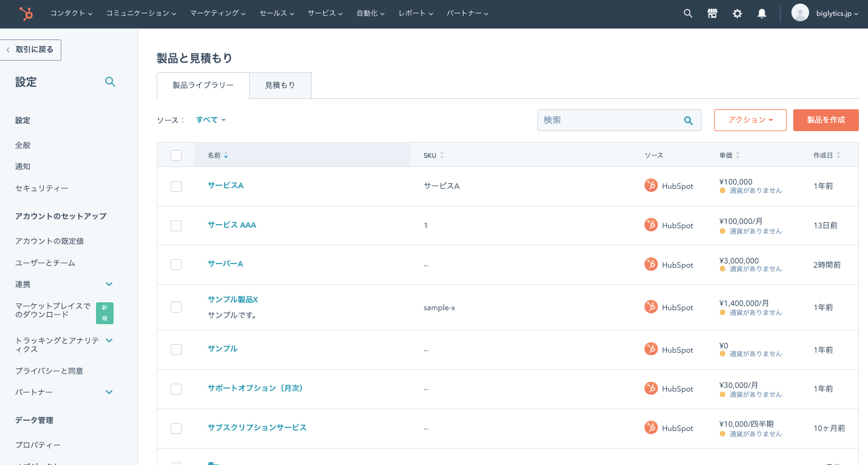868x465 pixels.
Task: Open the notifications bell
Action: click(x=762, y=13)
